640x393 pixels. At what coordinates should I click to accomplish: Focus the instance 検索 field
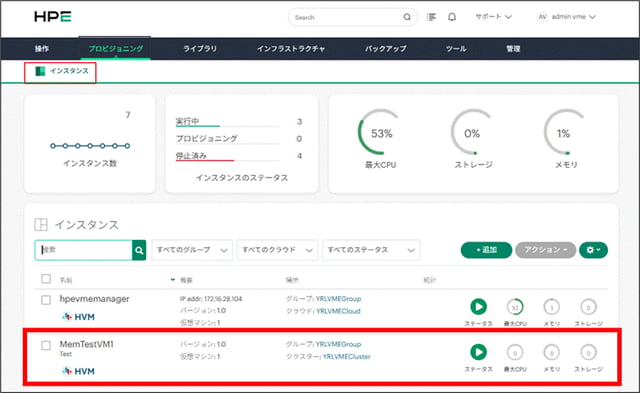pos(84,250)
